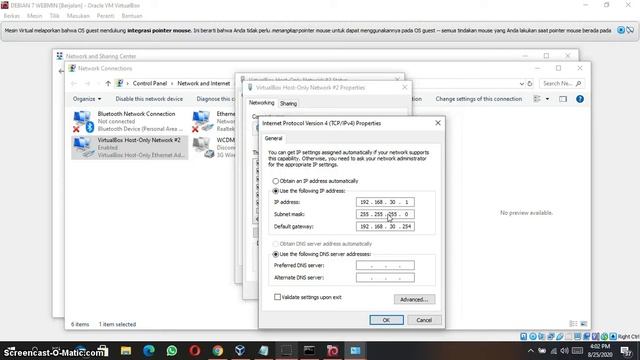
Task: Open WhatsApp from the taskbar
Action: click(172, 351)
